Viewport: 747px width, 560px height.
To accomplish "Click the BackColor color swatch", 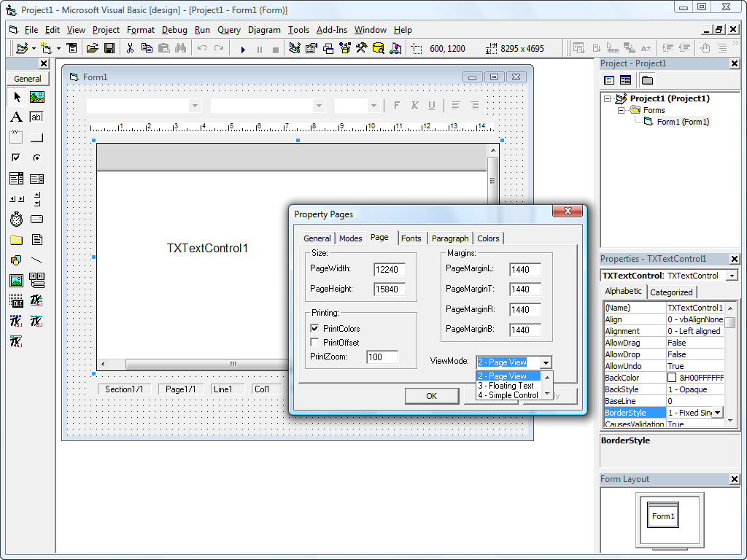I will tap(672, 378).
